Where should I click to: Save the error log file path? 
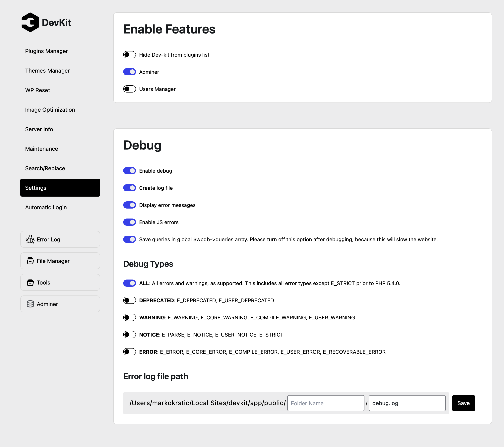coord(463,403)
